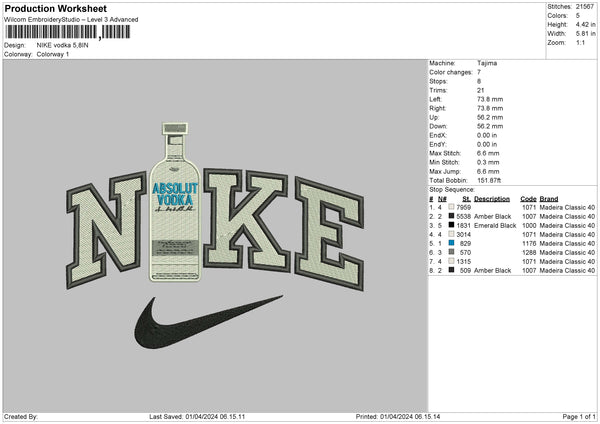Click the Description column header
Screen dimensions: 600x424
[492, 199]
